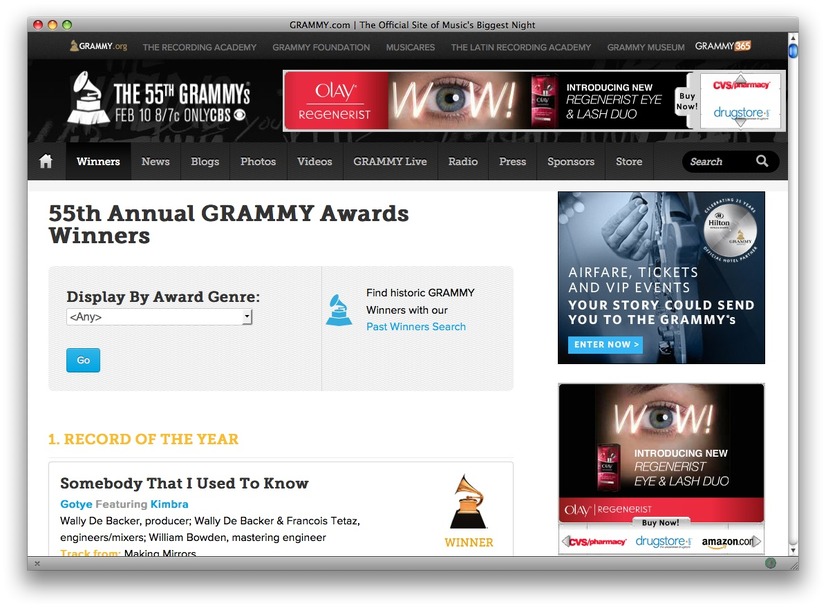Open the GRAMMY Museum link

click(x=646, y=47)
